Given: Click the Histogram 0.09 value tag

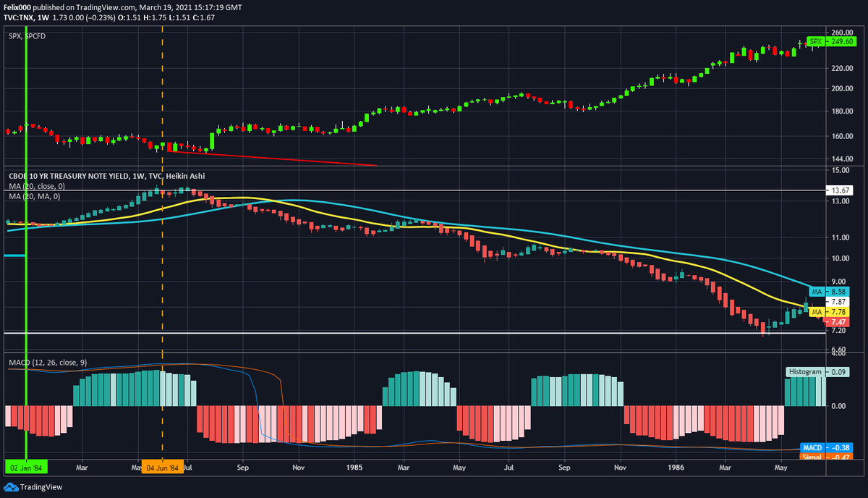Looking at the screenshot, I should pos(818,371).
